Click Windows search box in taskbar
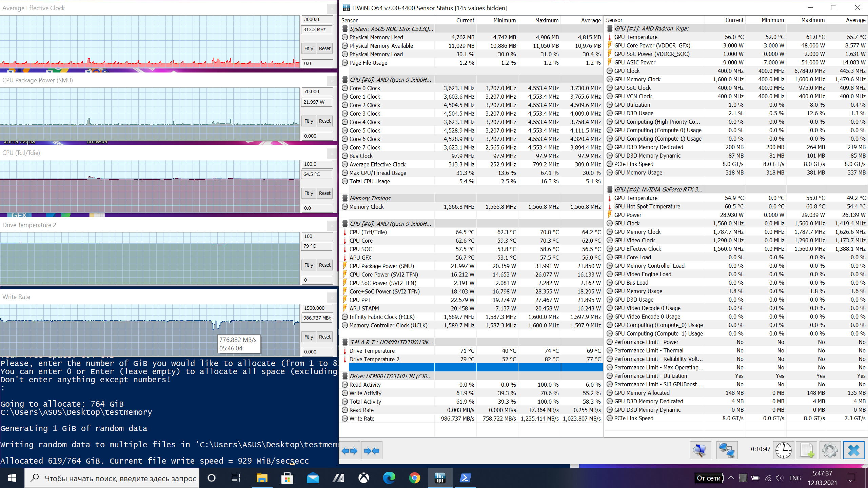Viewport: 868px width, 488px height. [112, 478]
